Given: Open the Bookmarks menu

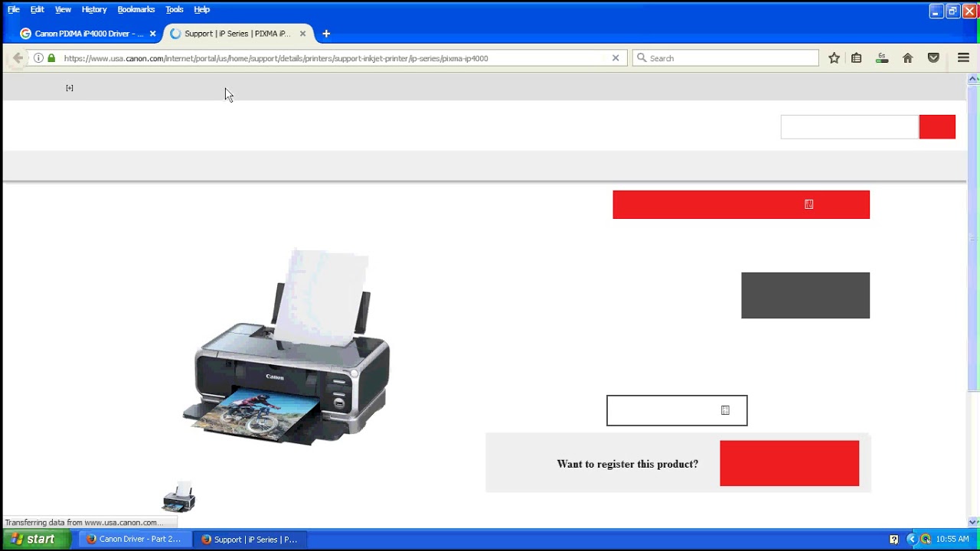Looking at the screenshot, I should tap(136, 9).
